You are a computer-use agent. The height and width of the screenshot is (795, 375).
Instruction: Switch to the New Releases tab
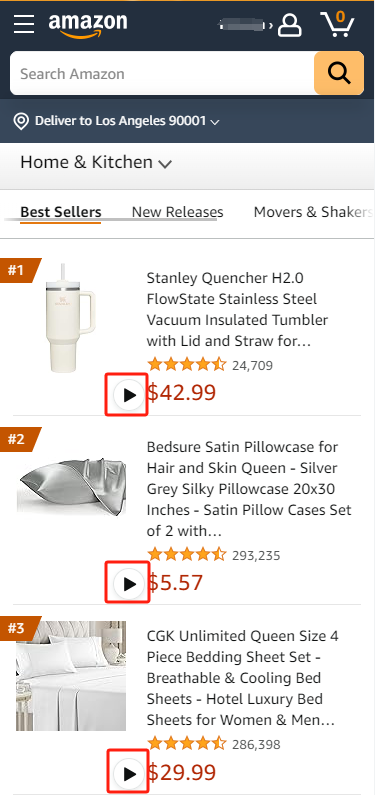[x=177, y=212]
